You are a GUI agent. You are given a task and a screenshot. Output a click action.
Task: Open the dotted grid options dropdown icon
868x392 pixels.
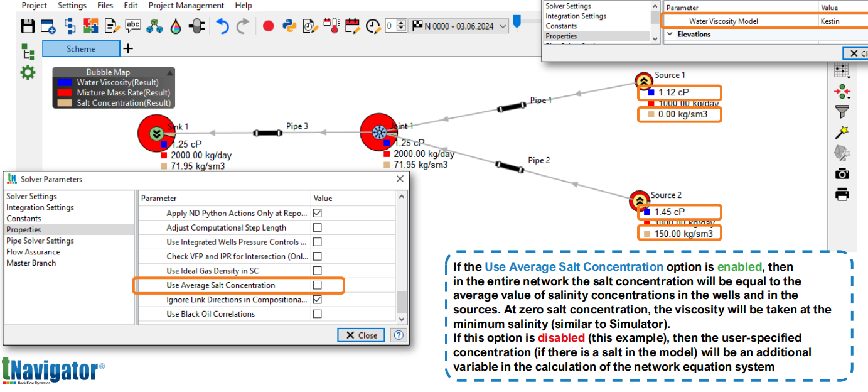click(x=842, y=70)
